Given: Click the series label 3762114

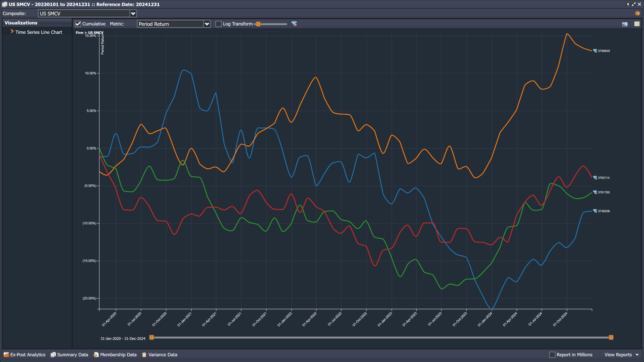Looking at the screenshot, I should pos(604,178).
